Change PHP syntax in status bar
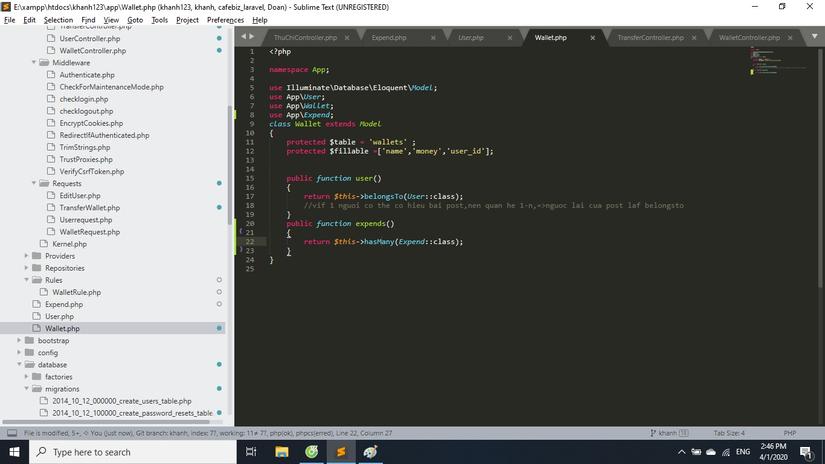The height and width of the screenshot is (464, 825). (789, 433)
